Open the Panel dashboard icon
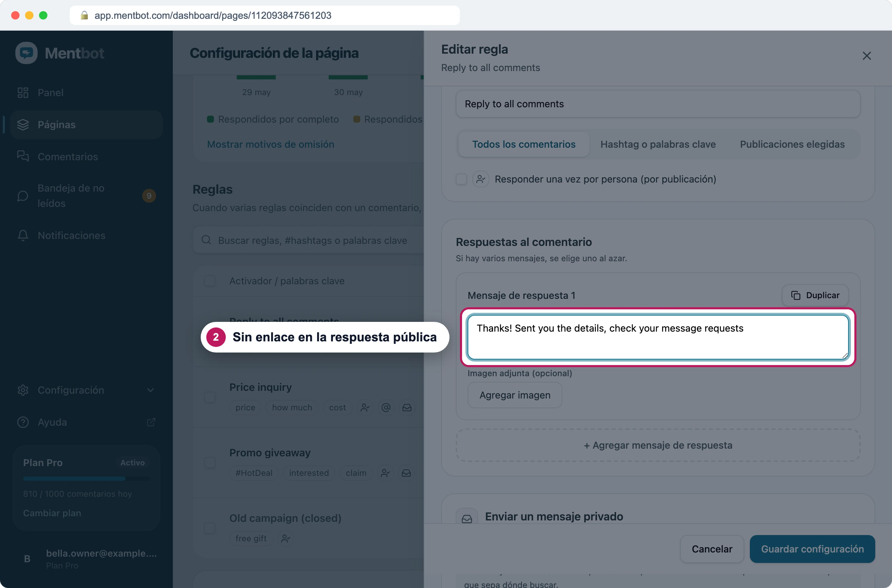The image size is (892, 588). [x=23, y=93]
